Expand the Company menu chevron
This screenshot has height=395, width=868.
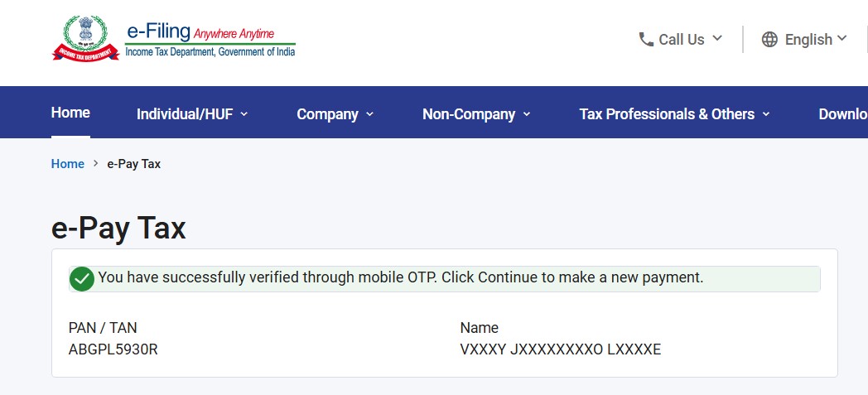[369, 114]
